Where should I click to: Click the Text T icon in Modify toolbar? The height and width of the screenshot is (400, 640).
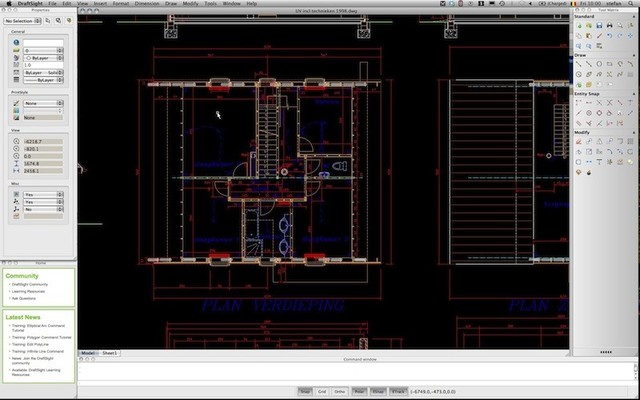[599, 162]
